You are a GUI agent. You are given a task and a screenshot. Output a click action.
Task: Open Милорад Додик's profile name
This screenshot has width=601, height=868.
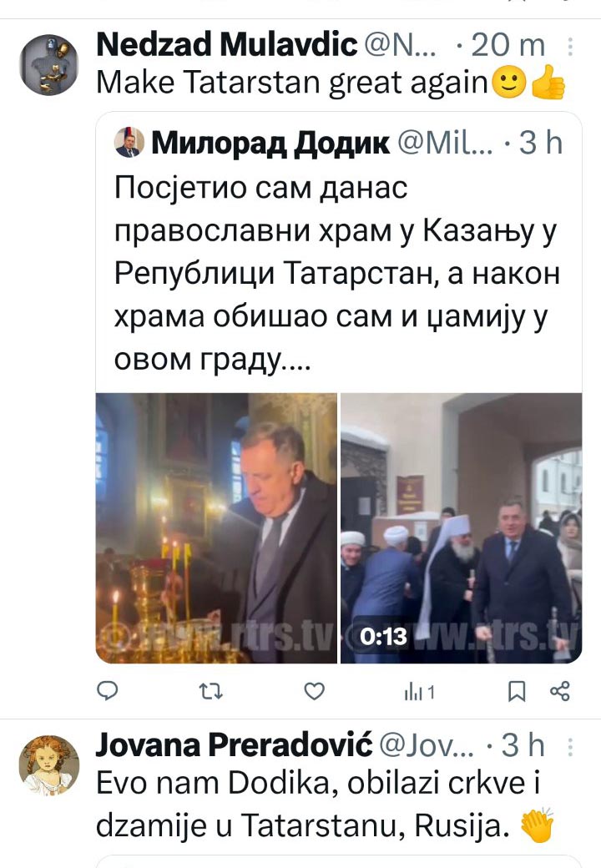[270, 144]
